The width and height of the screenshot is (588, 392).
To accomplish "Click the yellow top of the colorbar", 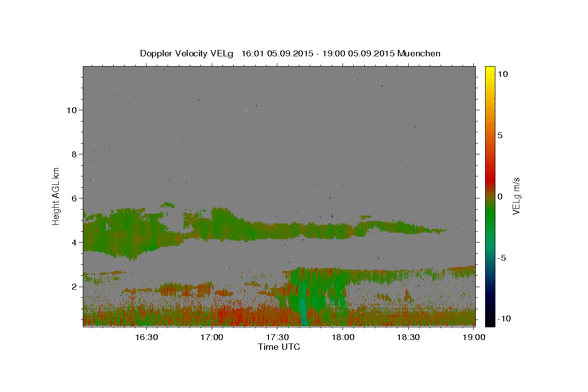I will click(x=490, y=70).
